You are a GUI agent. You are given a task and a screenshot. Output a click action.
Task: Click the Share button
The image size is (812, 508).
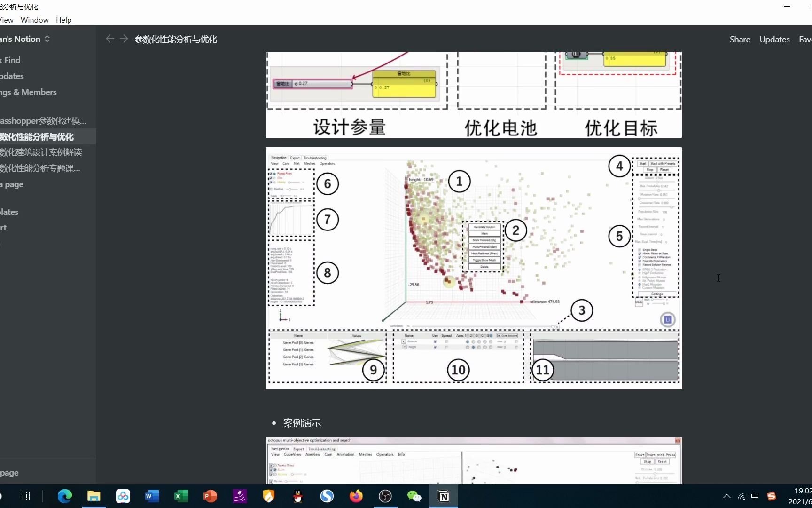click(740, 40)
